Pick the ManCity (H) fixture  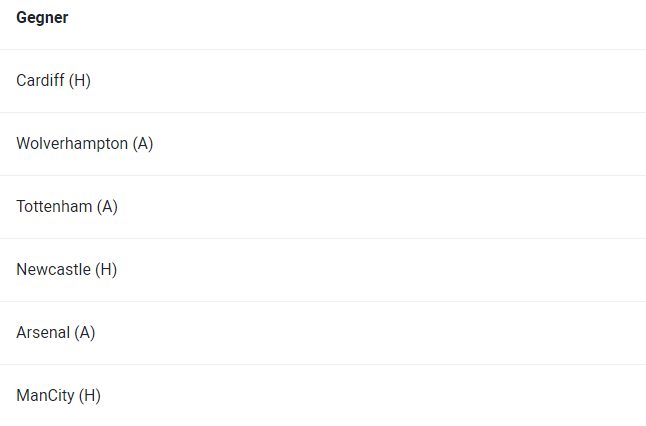[58, 396]
